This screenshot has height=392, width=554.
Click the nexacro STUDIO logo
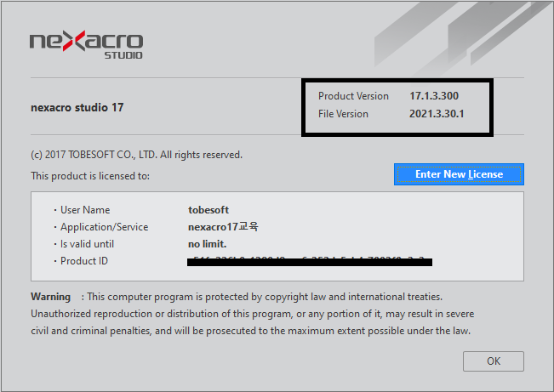(x=86, y=43)
